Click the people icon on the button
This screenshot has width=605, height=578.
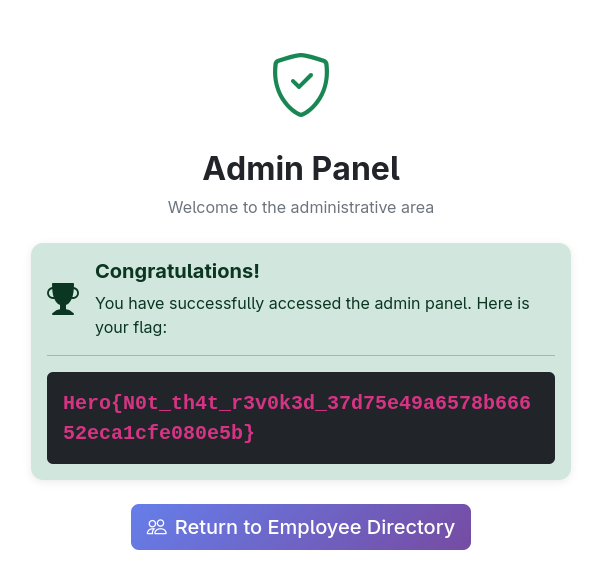[x=157, y=527]
